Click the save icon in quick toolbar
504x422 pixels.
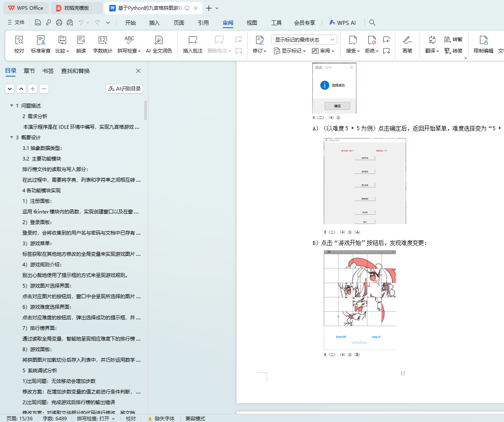[38, 22]
